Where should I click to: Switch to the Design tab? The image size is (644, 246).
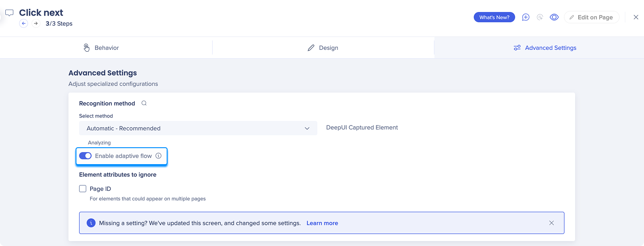tap(323, 48)
